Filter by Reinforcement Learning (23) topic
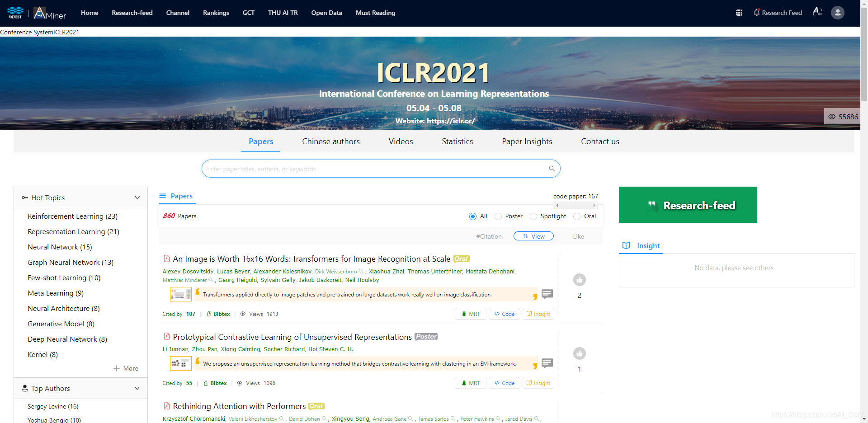 72,216
